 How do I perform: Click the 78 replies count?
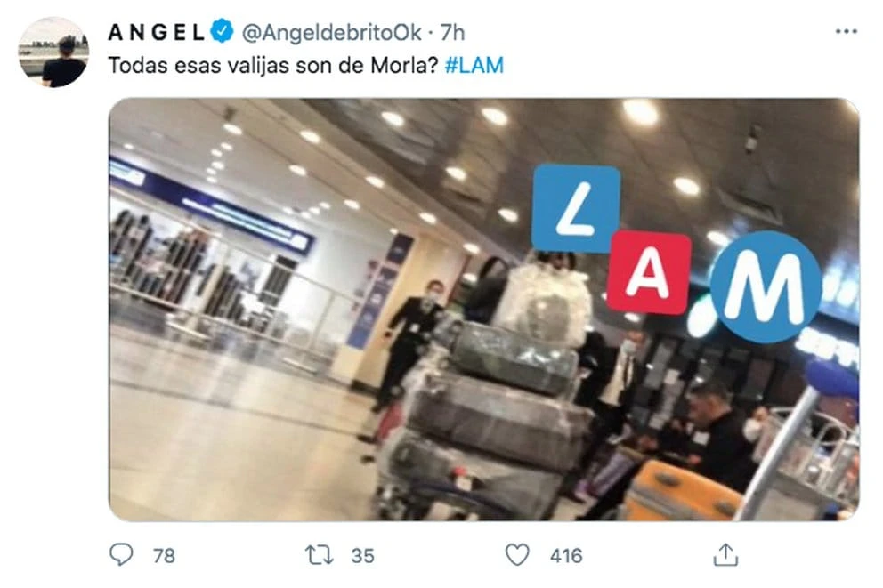pos(164,556)
